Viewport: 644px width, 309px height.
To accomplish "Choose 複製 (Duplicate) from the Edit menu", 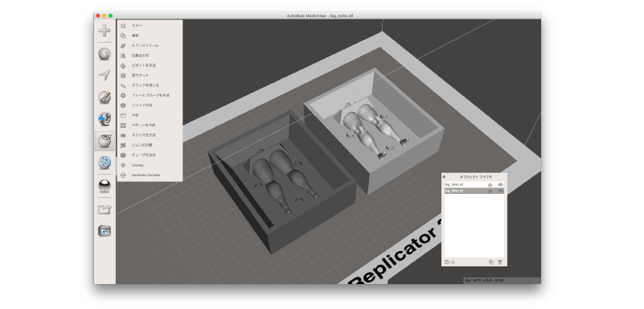I will point(150,35).
